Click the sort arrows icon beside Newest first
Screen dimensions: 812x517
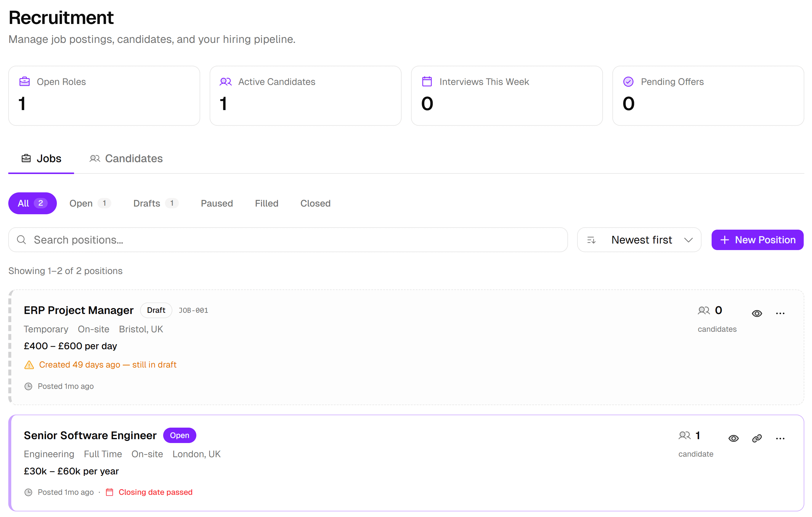[591, 240]
